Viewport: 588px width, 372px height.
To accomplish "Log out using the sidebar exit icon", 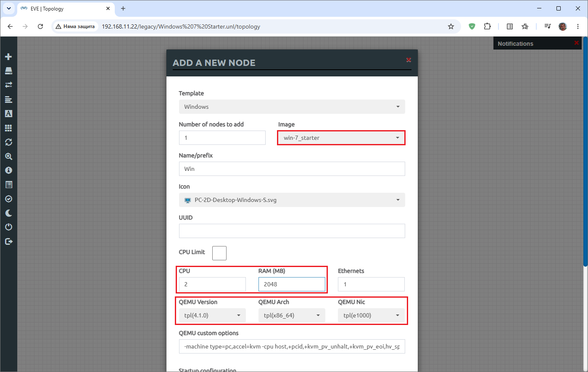I will coord(8,241).
